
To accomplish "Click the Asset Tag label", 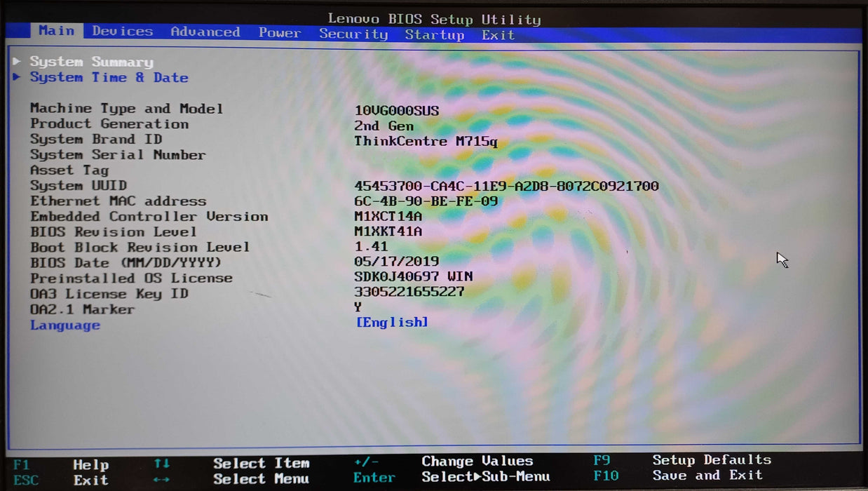I will 69,170.
